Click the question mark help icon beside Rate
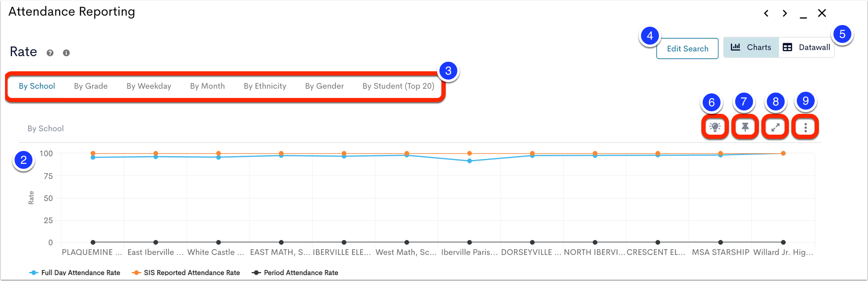 click(50, 53)
